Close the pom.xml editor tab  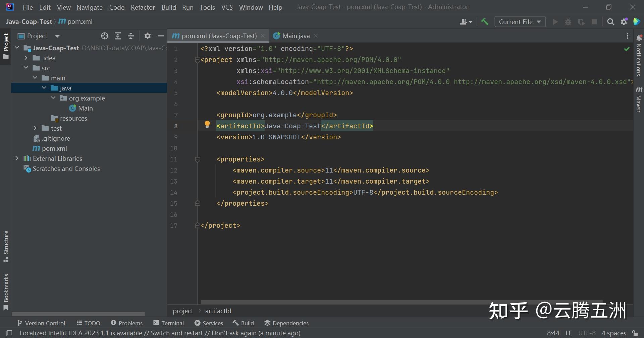click(263, 36)
